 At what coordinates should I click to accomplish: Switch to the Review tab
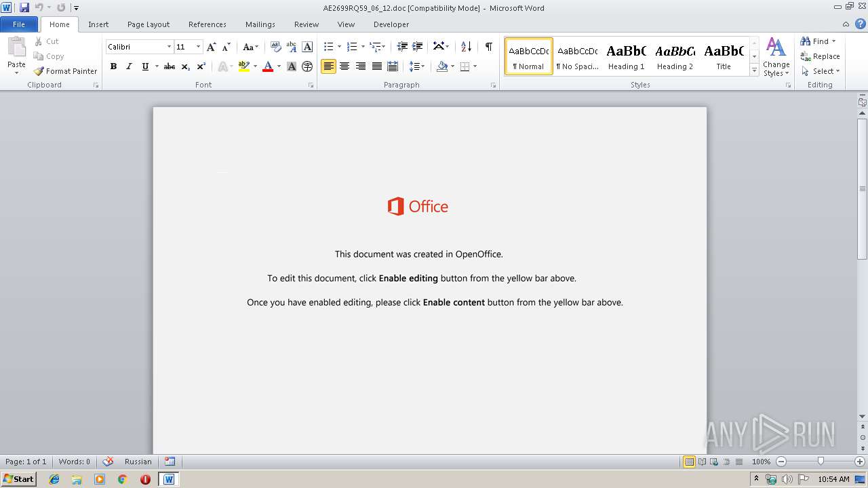[307, 24]
